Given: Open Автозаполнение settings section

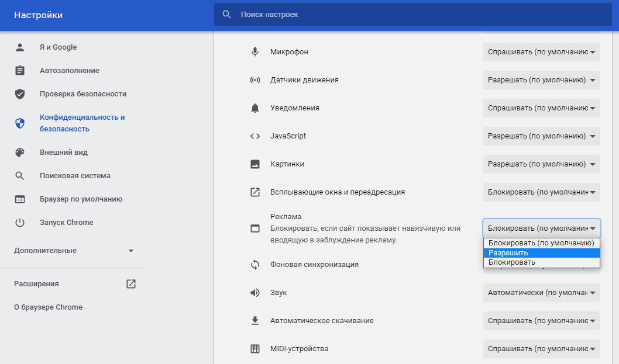Looking at the screenshot, I should [70, 71].
